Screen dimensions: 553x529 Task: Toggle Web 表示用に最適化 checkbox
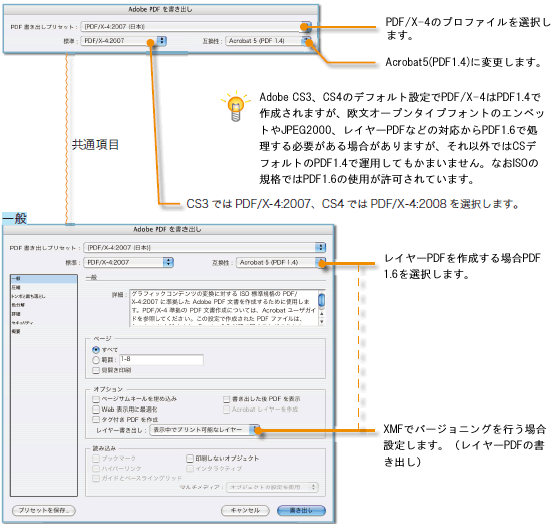[x=96, y=409]
